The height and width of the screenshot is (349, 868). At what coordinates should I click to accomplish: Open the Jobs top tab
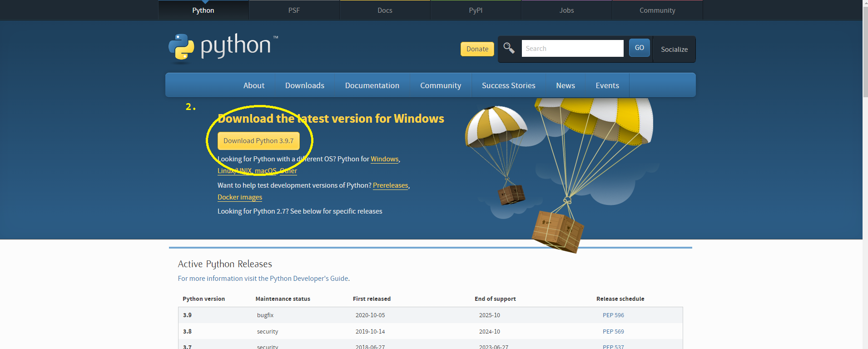tap(566, 10)
